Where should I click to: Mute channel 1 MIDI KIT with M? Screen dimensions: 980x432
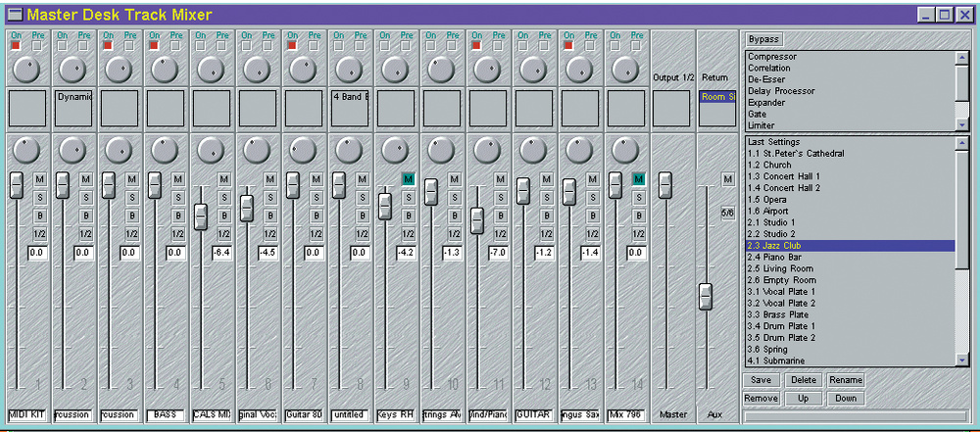(40, 179)
